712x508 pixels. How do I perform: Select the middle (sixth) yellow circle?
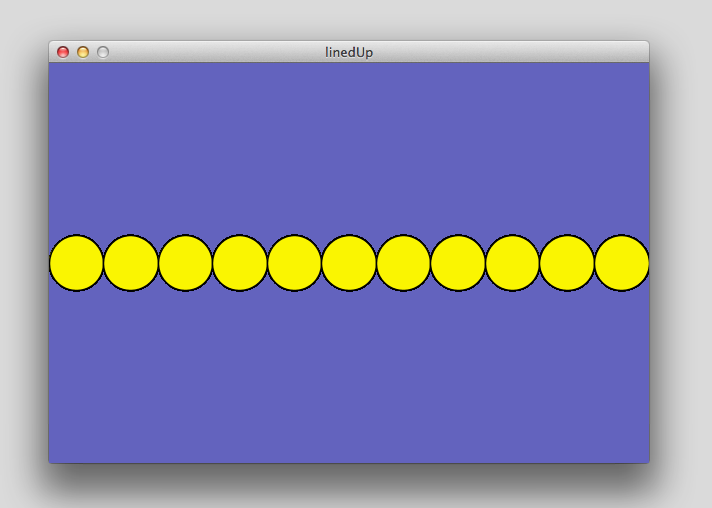(349, 263)
